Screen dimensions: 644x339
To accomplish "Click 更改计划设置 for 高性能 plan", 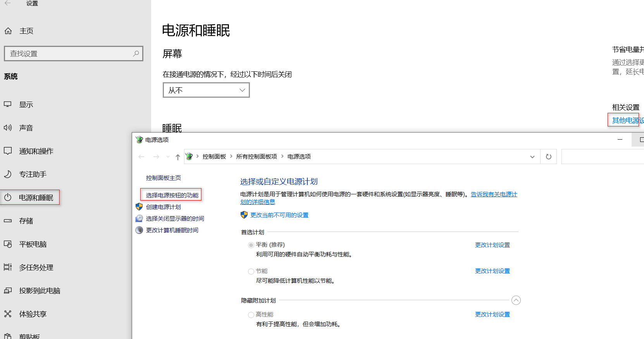I will (x=492, y=314).
